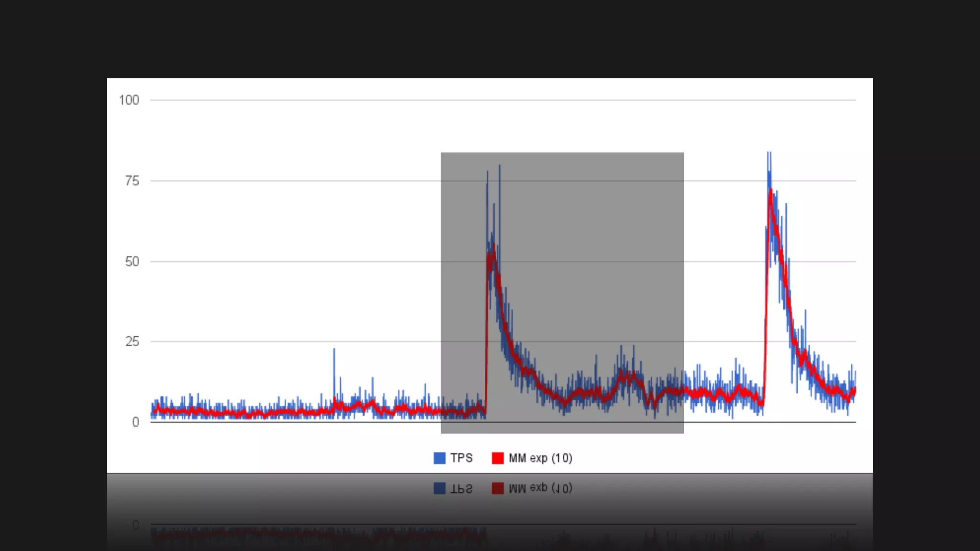Click the red MM exp (10) legend swatch

[498, 458]
